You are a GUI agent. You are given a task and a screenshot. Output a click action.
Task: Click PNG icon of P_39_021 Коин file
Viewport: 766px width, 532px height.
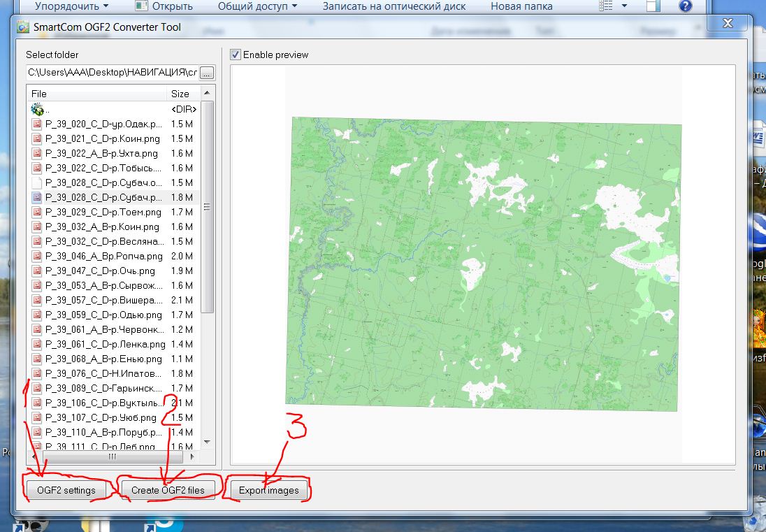tap(37, 138)
